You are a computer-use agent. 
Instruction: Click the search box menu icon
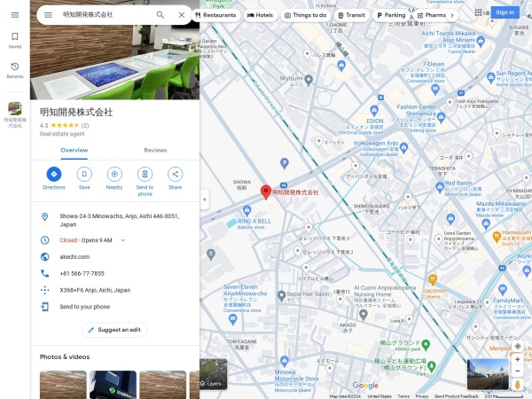48,15
